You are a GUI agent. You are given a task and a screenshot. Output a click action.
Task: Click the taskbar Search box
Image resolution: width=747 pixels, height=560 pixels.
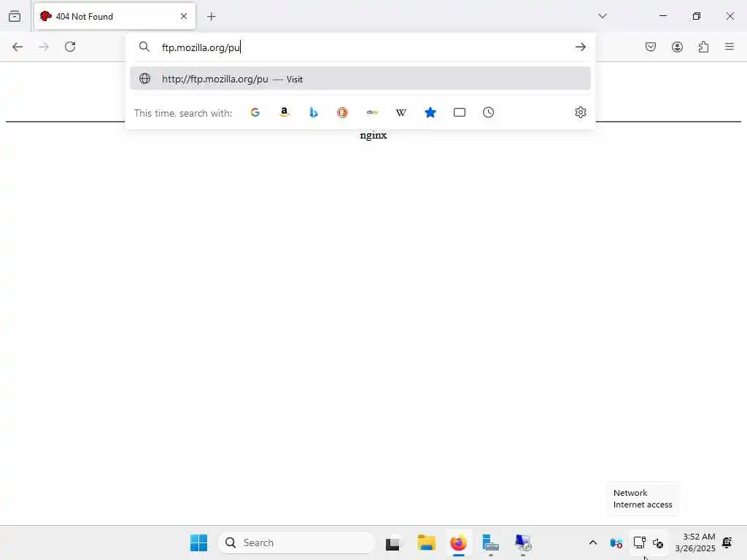(x=297, y=542)
